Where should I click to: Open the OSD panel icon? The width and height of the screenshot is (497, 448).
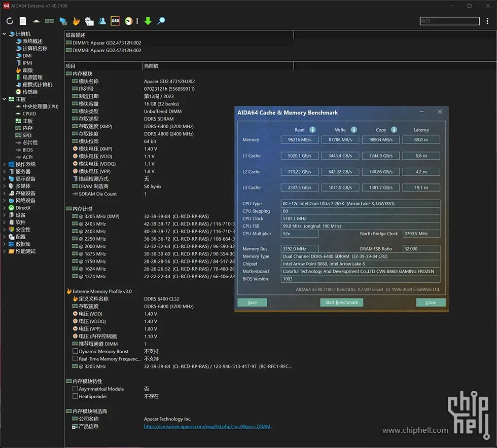click(x=116, y=21)
